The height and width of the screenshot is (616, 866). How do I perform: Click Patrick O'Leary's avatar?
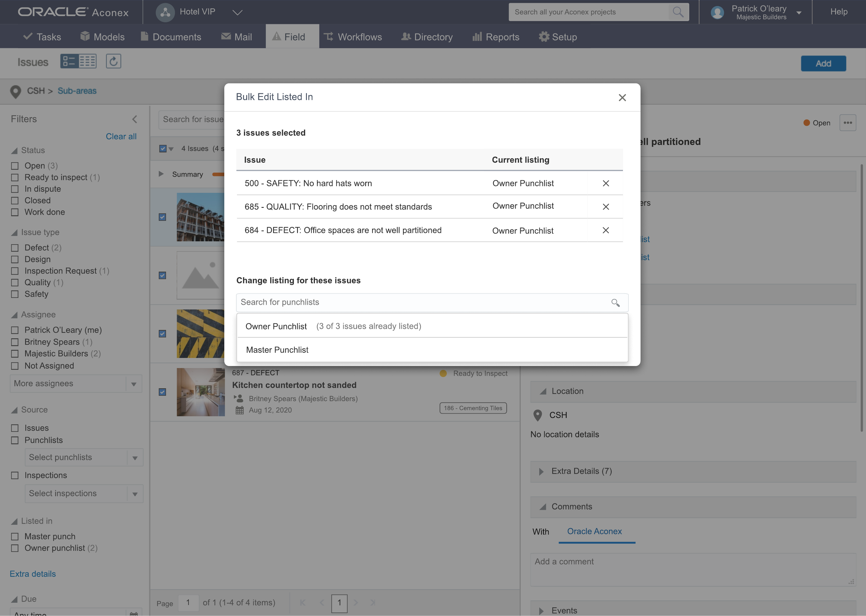pyautogui.click(x=717, y=12)
